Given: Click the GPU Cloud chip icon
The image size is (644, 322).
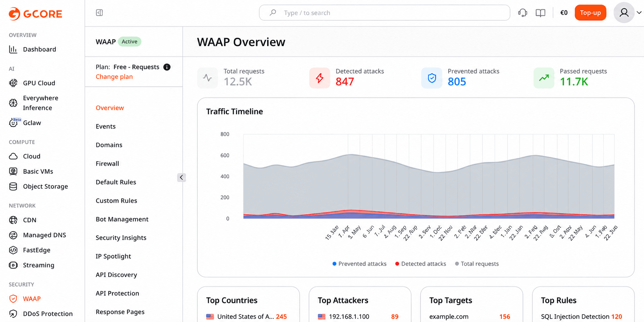Looking at the screenshot, I should click(x=13, y=83).
